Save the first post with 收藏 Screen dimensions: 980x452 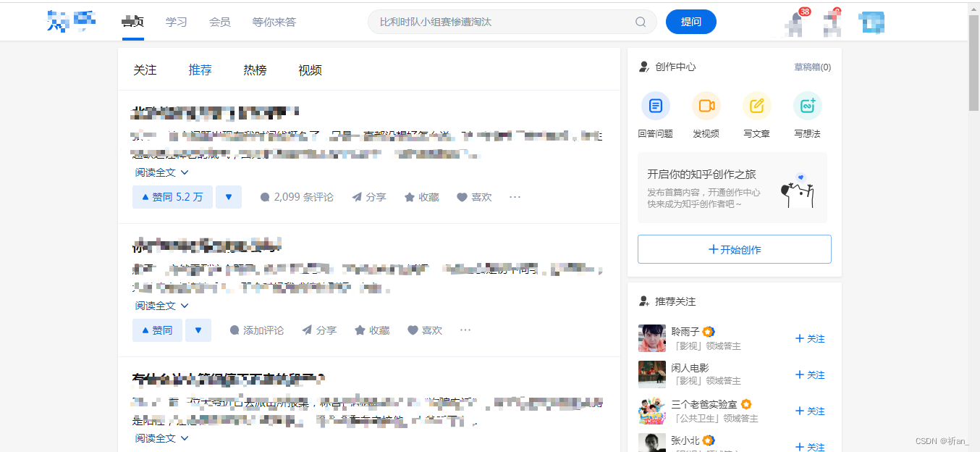(421, 197)
